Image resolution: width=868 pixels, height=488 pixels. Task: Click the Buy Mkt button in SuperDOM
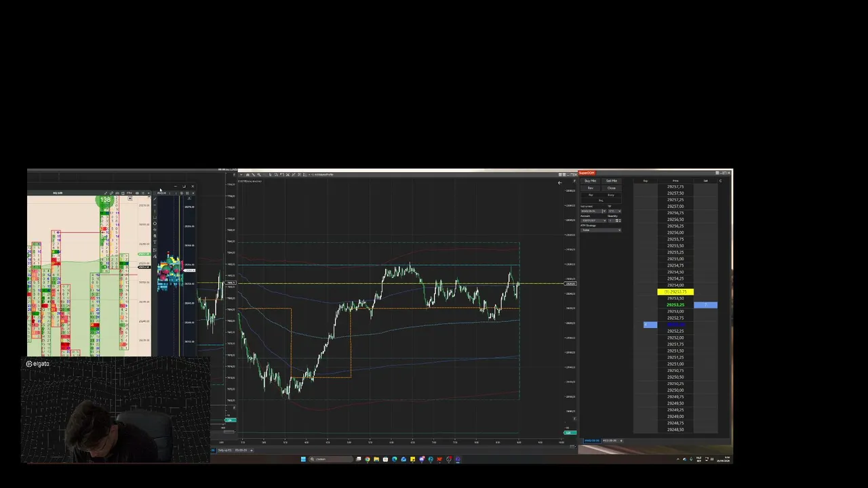click(x=590, y=181)
